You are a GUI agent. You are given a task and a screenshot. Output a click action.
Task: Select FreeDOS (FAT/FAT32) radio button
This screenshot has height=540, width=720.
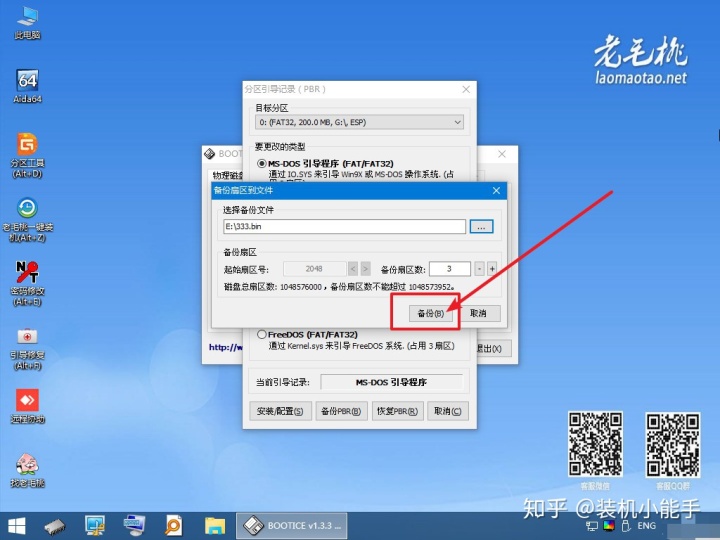point(262,334)
